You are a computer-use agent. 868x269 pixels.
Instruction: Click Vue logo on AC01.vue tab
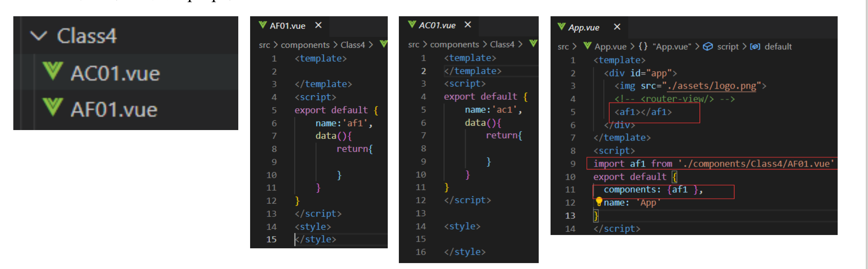pos(412,24)
